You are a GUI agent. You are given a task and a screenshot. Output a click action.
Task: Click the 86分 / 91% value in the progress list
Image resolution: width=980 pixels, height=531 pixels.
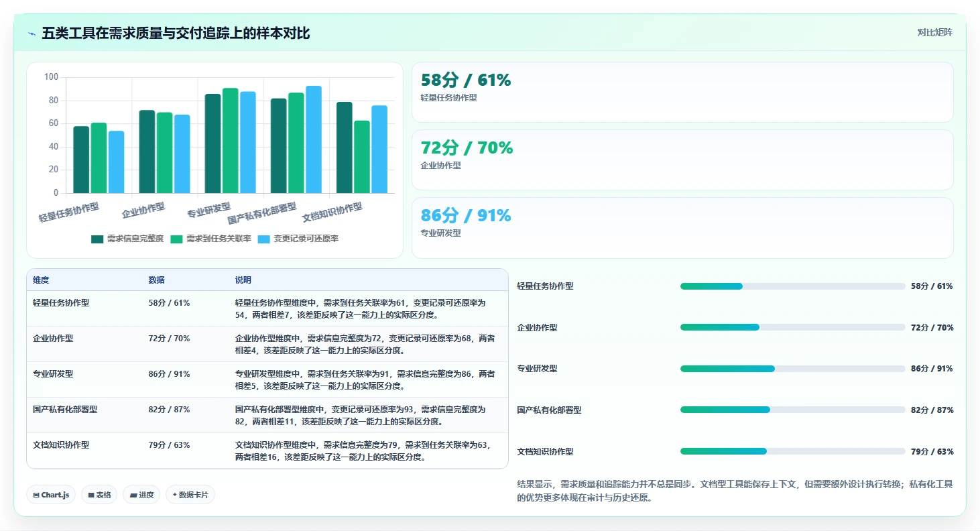(932, 369)
